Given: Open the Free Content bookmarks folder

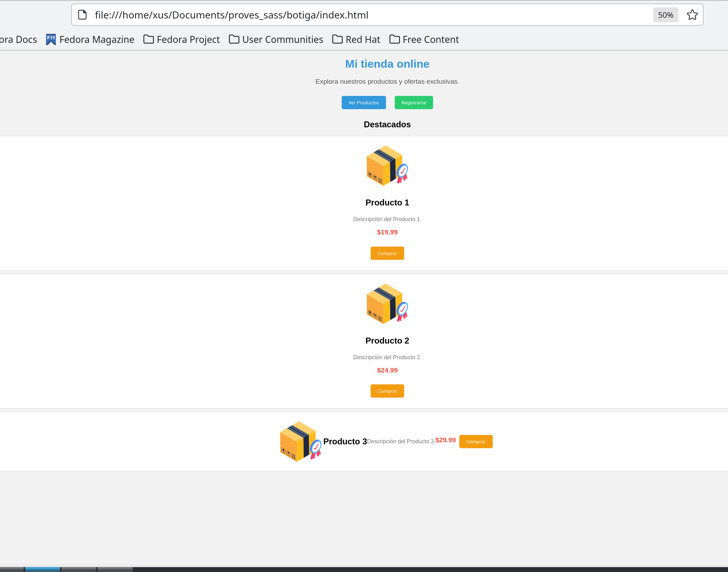Looking at the screenshot, I should point(424,39).
